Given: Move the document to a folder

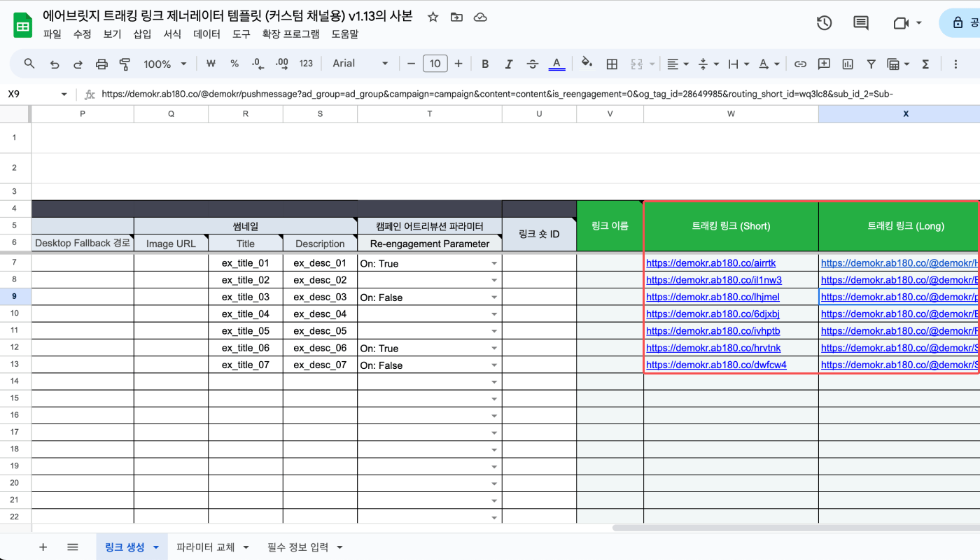Looking at the screenshot, I should click(x=456, y=17).
